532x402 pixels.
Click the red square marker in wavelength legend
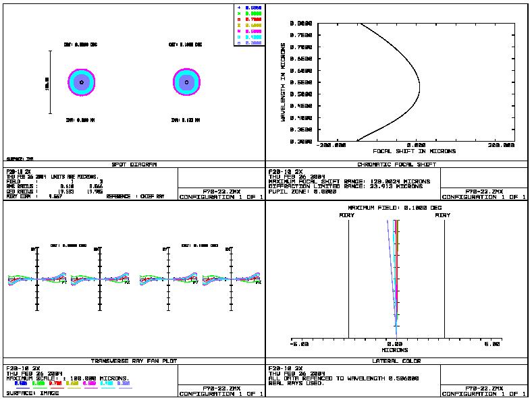238,20
